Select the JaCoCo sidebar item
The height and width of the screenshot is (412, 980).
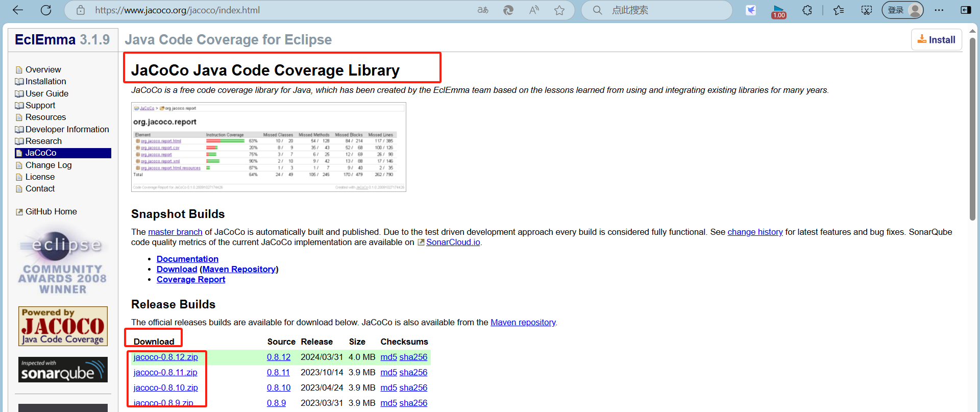coord(63,153)
